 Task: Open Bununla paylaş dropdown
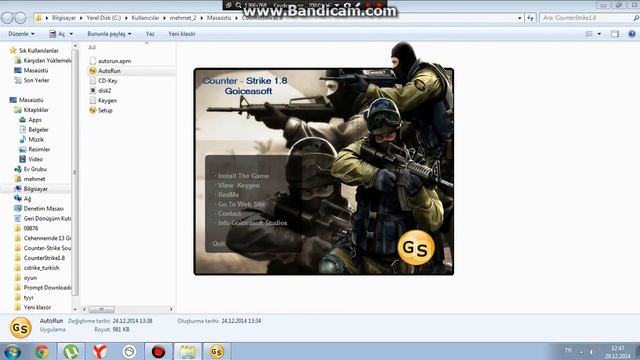click(109, 34)
